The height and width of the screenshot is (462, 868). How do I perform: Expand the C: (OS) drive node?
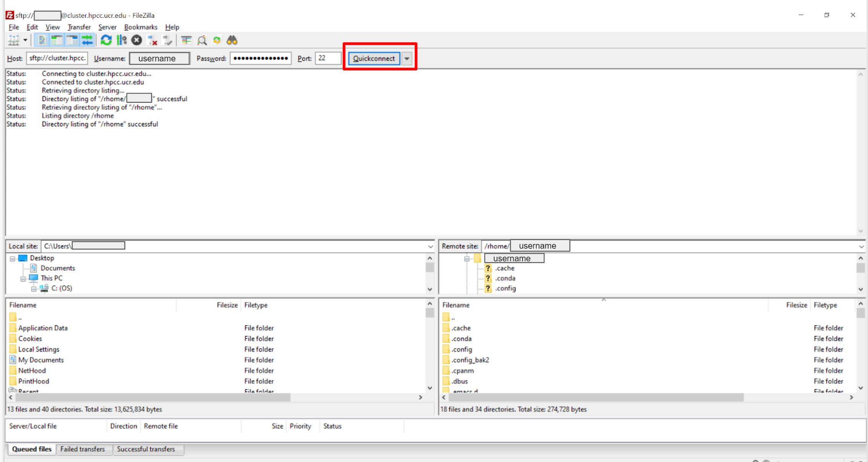click(x=34, y=289)
